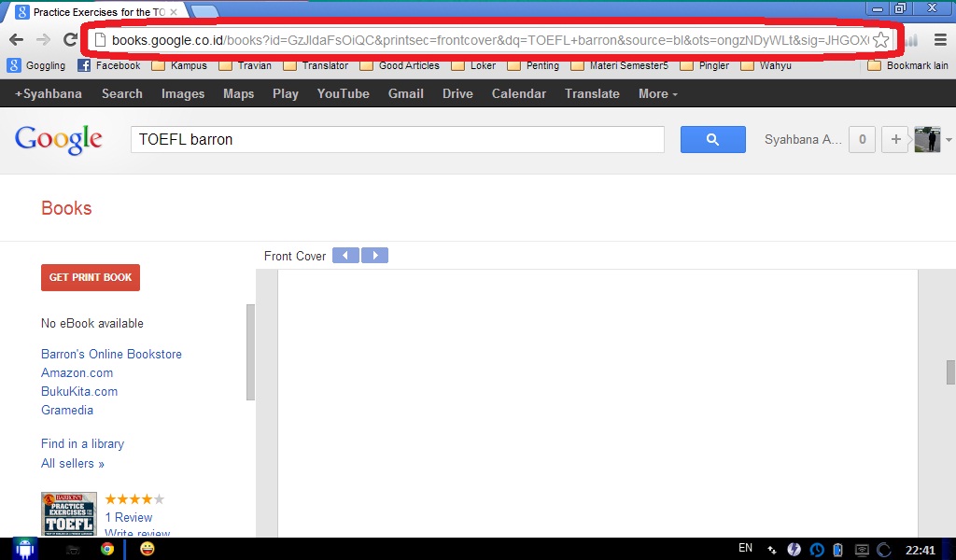
Task: Open Translate in the Google bar
Action: [x=592, y=94]
